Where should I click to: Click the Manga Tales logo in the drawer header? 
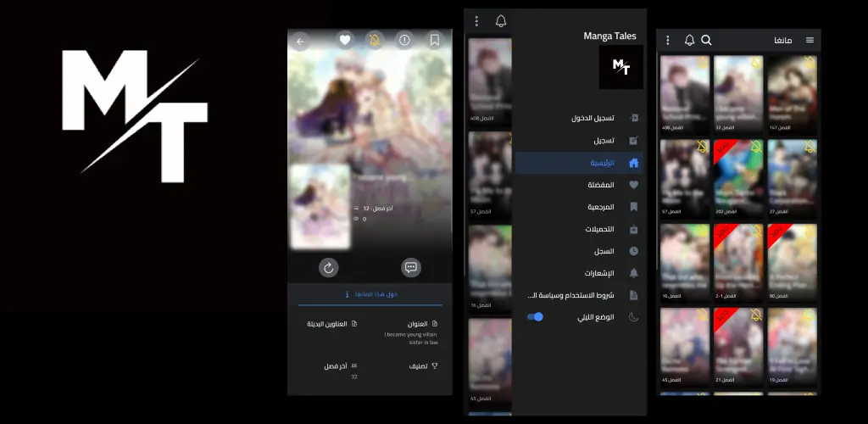coord(621,67)
